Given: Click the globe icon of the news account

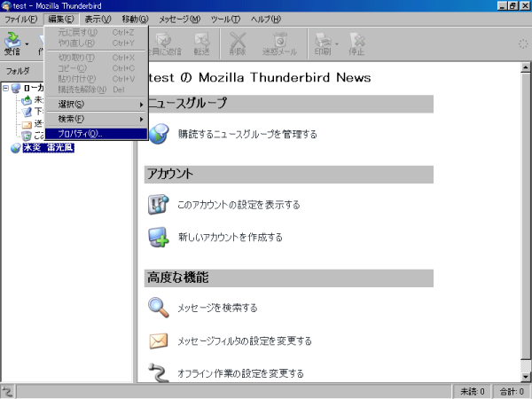Looking at the screenshot, I should click(x=16, y=148).
